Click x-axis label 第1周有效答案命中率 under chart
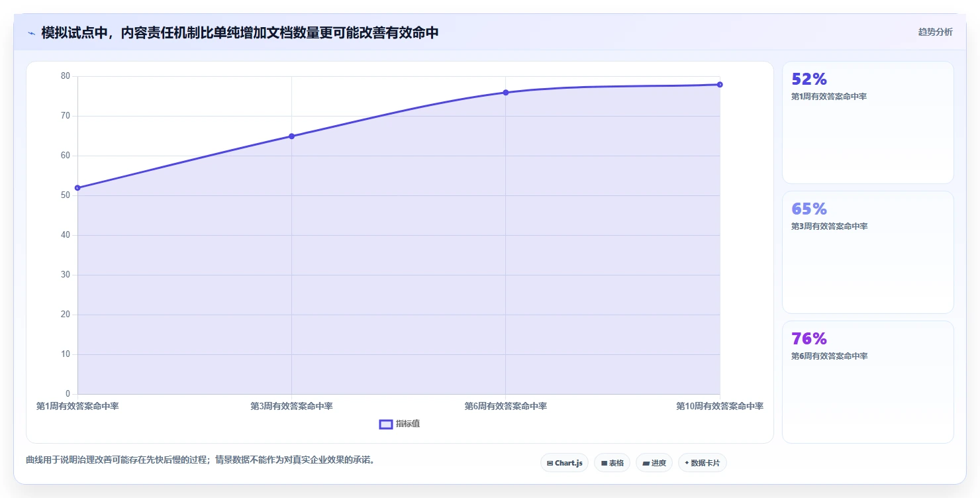Viewport: 980px width, 498px height. (x=77, y=406)
